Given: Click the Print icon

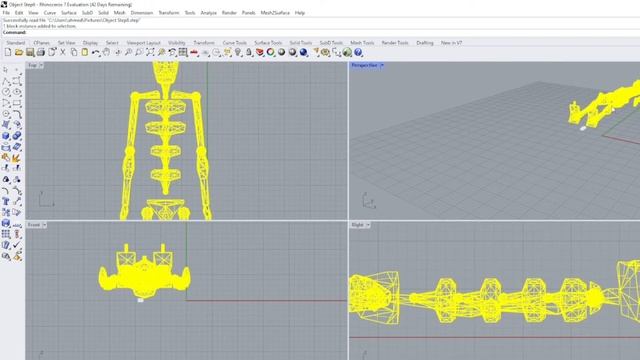Looking at the screenshot, I should tap(41, 52).
